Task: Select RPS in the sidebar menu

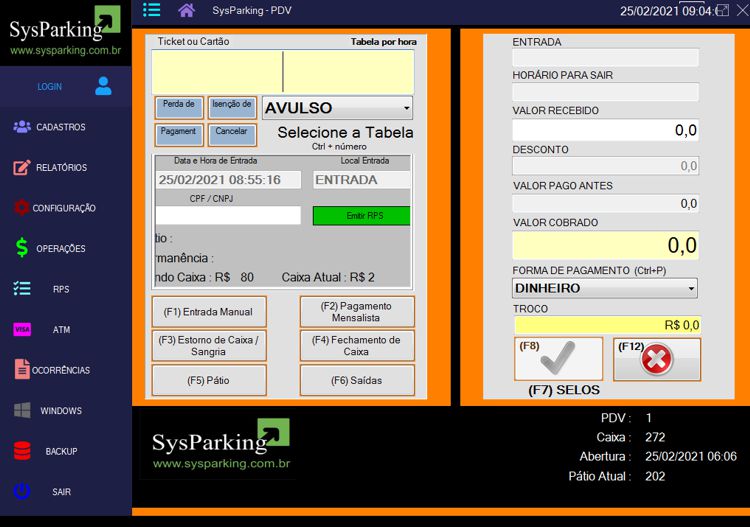Action: (x=61, y=289)
